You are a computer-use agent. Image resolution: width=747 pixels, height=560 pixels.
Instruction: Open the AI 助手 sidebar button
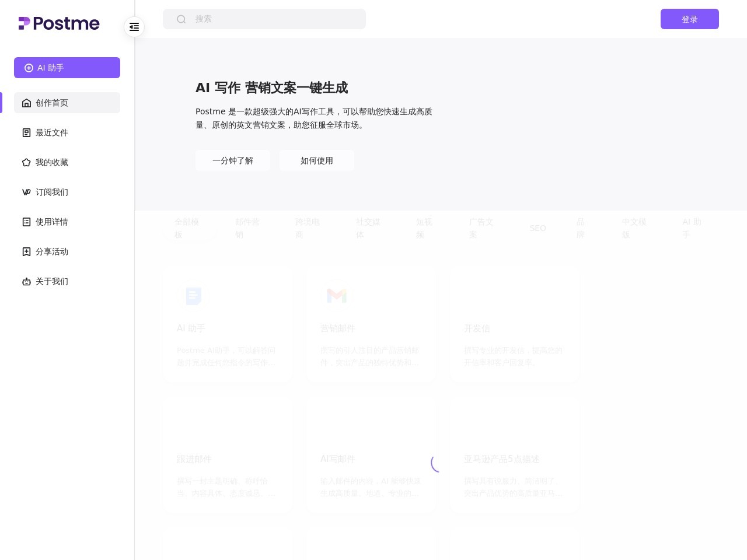[x=67, y=68]
